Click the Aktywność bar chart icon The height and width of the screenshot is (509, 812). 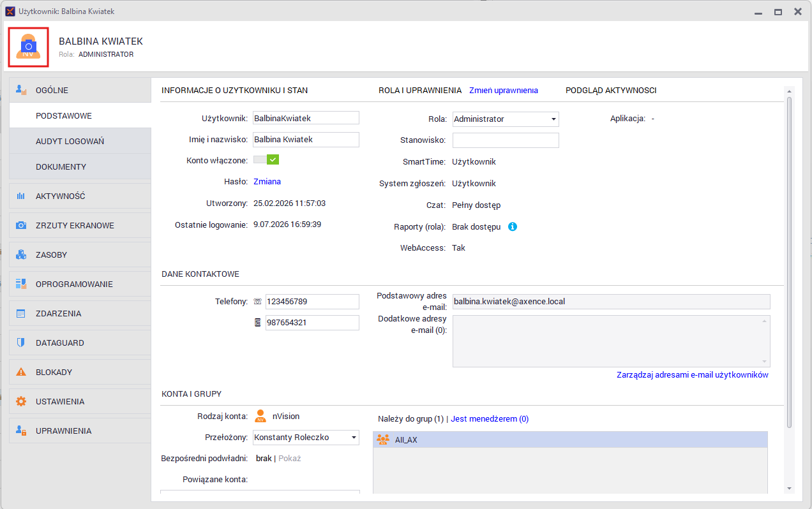(21, 196)
